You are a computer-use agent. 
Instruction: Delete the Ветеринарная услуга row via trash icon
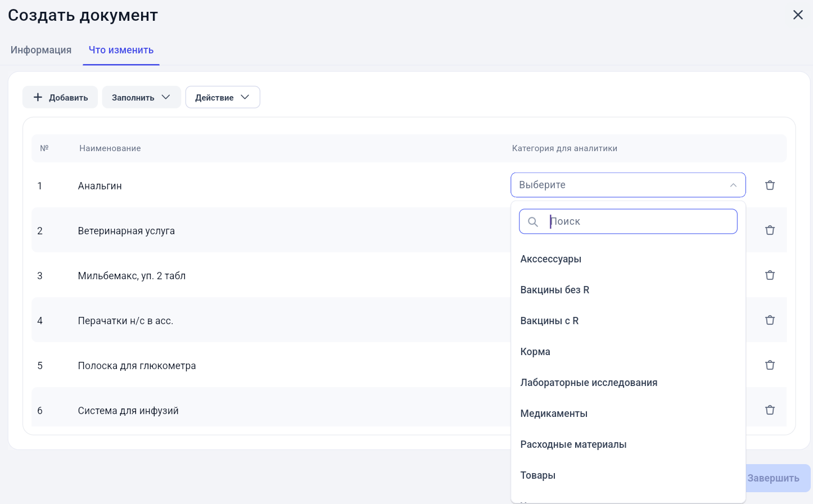[770, 230]
